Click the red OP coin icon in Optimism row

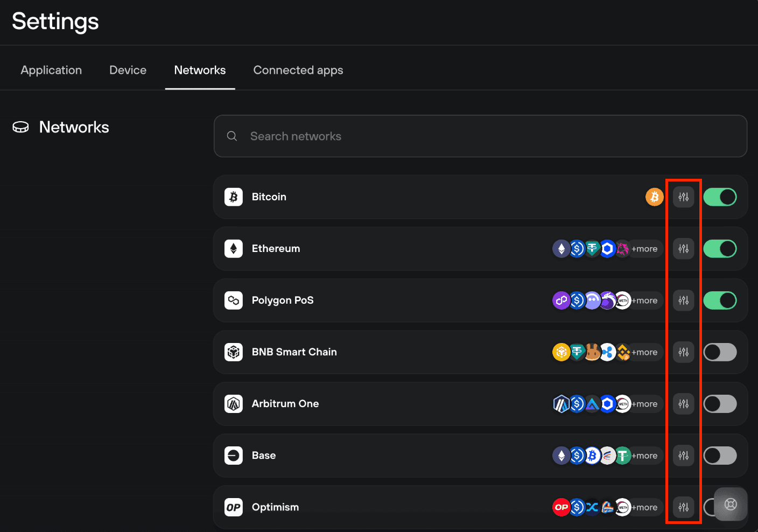pyautogui.click(x=561, y=507)
